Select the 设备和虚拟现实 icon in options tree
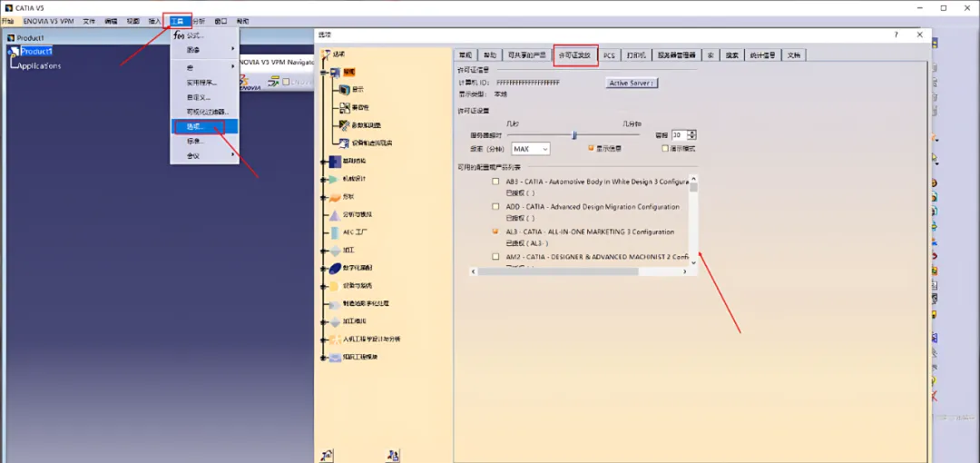This screenshot has width=980, height=463. (345, 143)
